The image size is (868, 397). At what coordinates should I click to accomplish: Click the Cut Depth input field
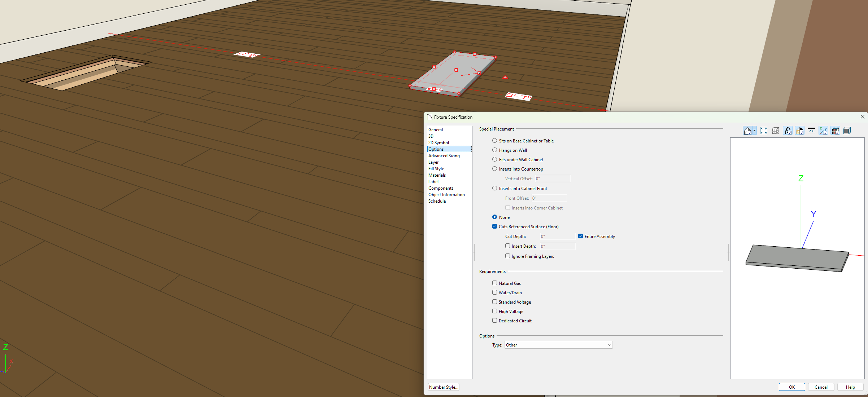click(x=557, y=237)
